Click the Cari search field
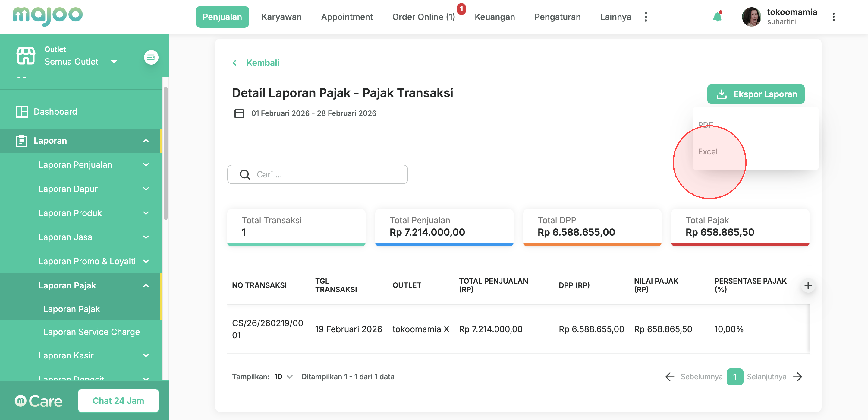Image resolution: width=868 pixels, height=420 pixels. [x=317, y=174]
